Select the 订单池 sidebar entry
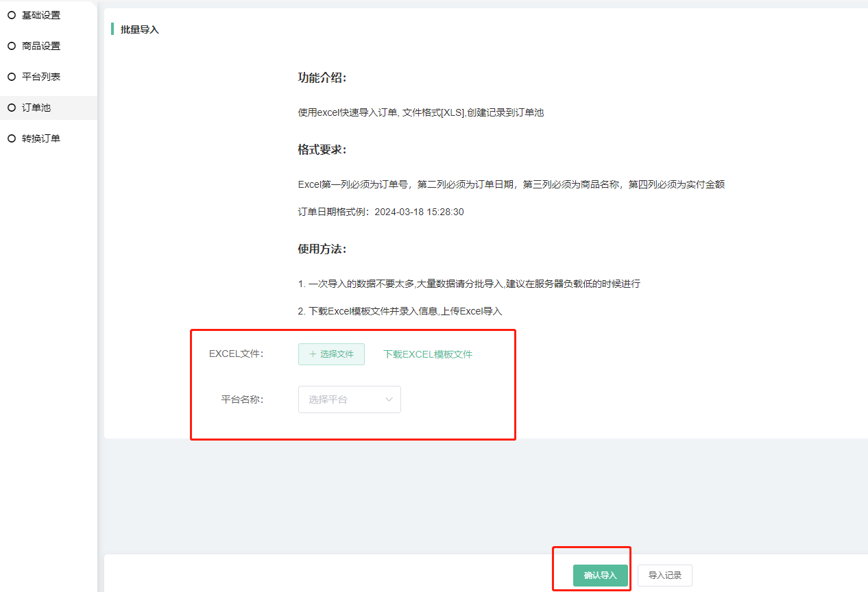The image size is (868, 592). pos(36,108)
